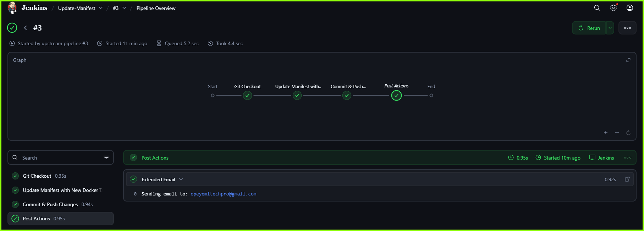Screen dimensions: 644x231
Task: Open the Jenkins home breadcrumb
Action: click(x=34, y=8)
